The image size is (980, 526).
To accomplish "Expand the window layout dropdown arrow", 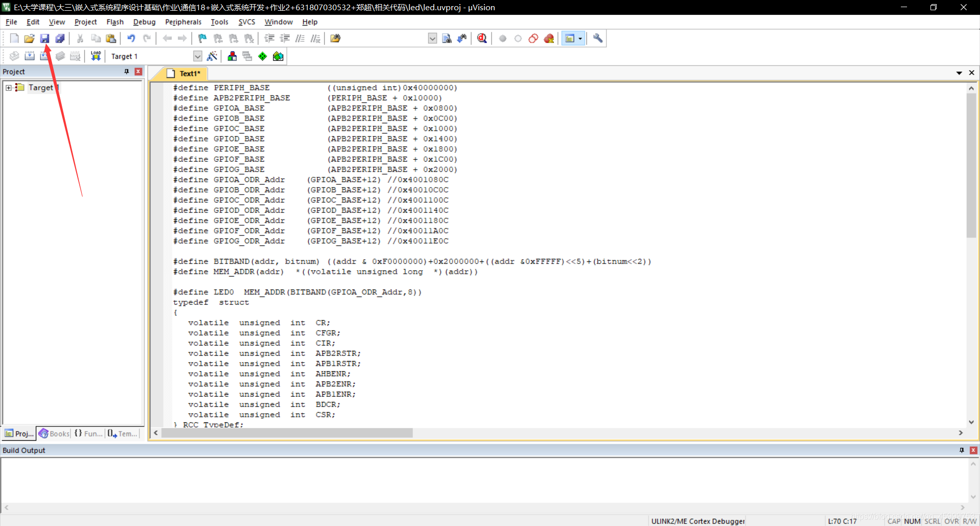I will [x=580, y=38].
